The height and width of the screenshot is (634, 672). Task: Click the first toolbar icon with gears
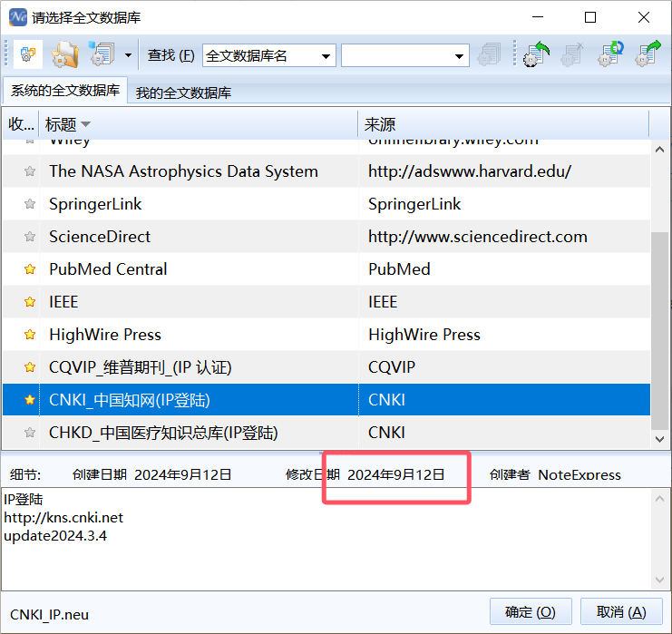pyautogui.click(x=28, y=54)
